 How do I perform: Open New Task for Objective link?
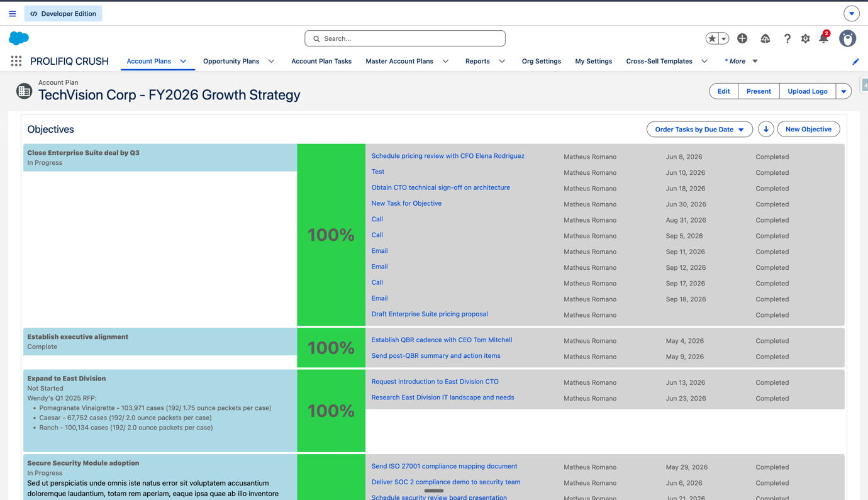point(406,203)
